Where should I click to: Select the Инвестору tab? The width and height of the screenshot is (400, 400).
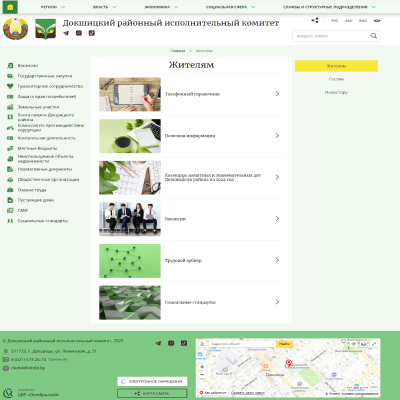[x=336, y=92]
